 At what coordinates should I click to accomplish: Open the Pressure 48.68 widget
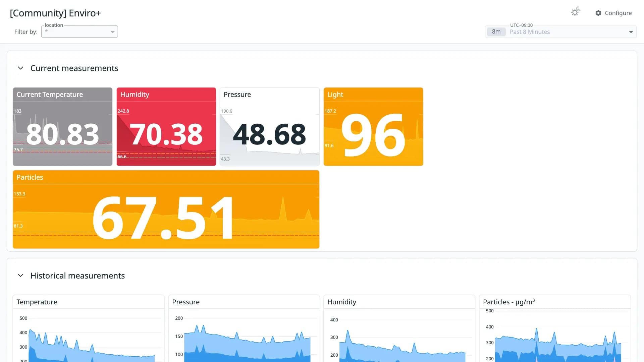(270, 127)
